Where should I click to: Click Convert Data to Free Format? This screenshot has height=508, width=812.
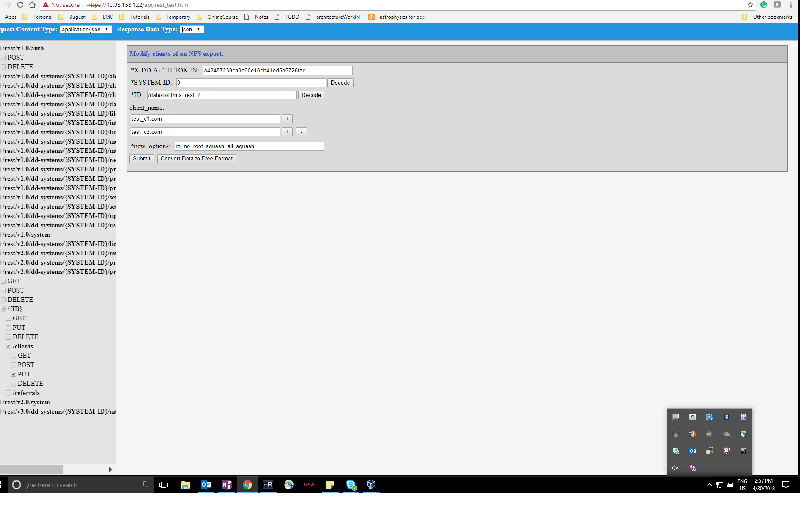[x=196, y=158]
